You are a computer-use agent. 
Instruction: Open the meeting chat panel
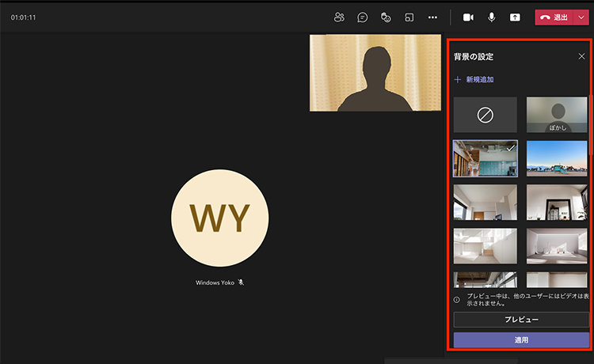pyautogui.click(x=363, y=17)
